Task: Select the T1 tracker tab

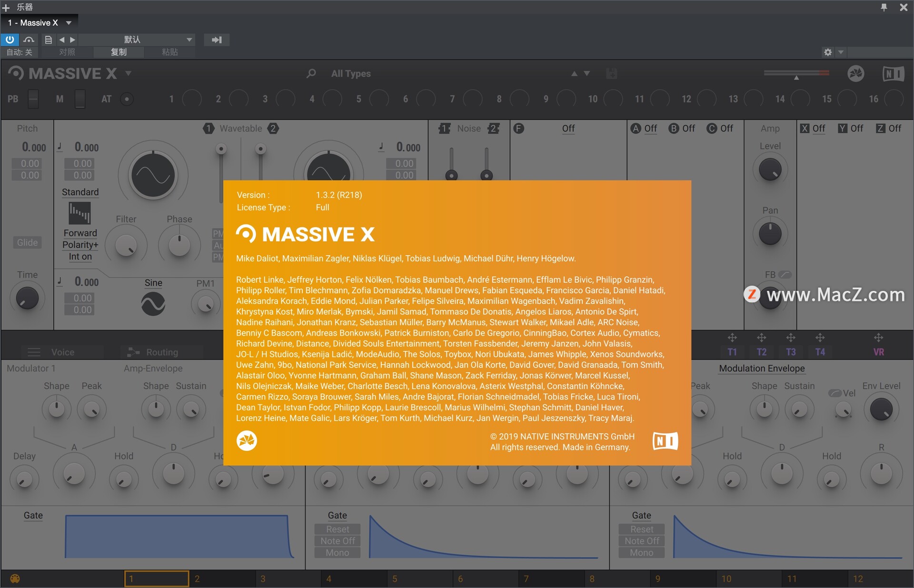Action: 732,352
